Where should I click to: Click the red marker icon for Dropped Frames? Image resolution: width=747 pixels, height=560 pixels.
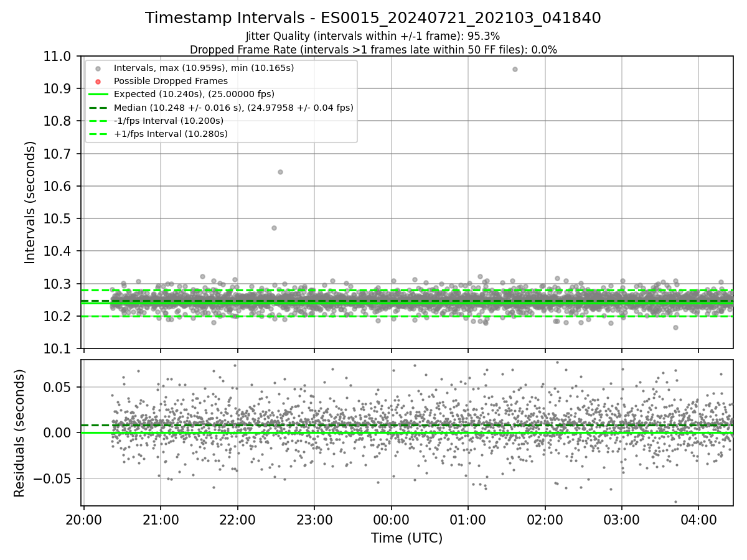(x=98, y=81)
